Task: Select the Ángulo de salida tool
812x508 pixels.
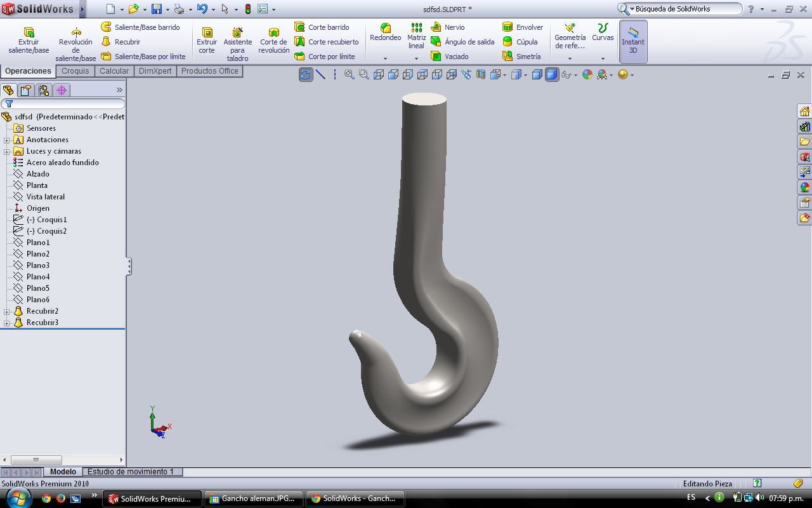Action: click(x=462, y=42)
